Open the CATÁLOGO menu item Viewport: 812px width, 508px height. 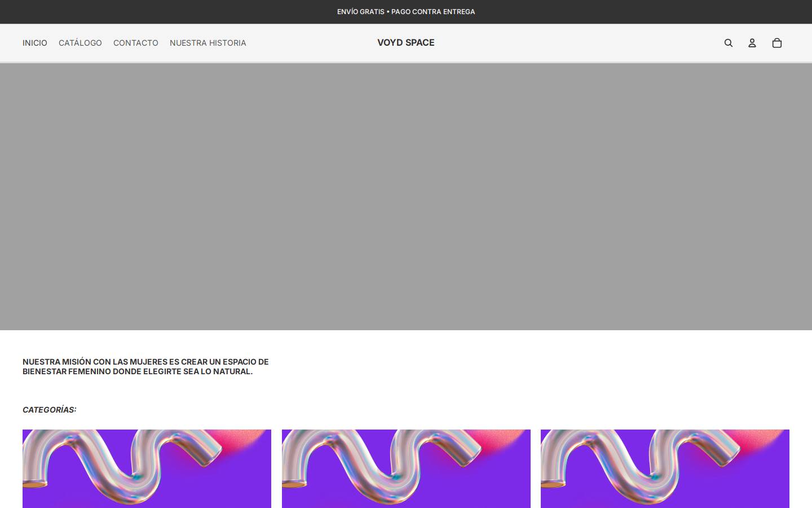[x=80, y=43]
